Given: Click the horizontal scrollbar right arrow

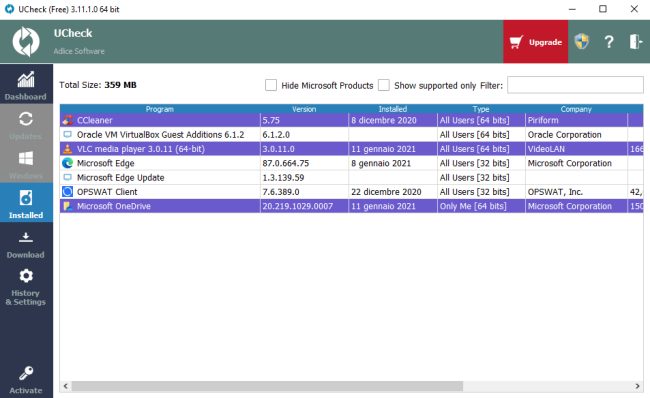Looking at the screenshot, I should [x=637, y=386].
